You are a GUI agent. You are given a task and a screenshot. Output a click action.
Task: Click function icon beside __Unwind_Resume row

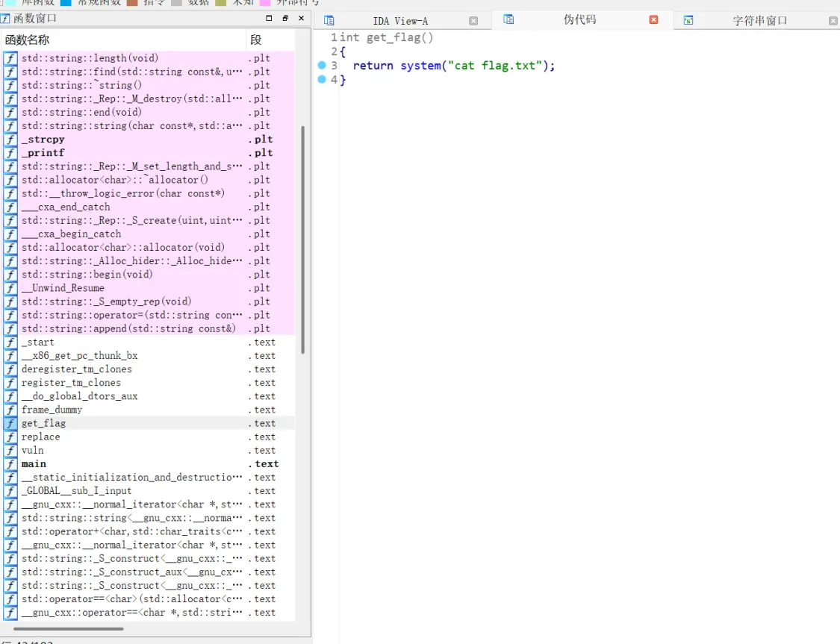click(10, 288)
